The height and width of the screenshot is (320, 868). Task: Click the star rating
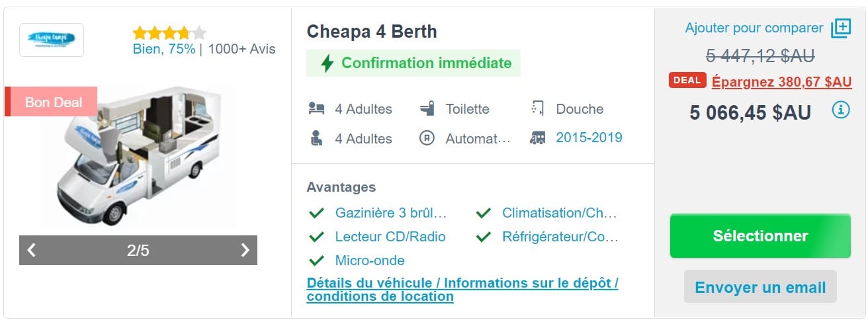click(169, 32)
